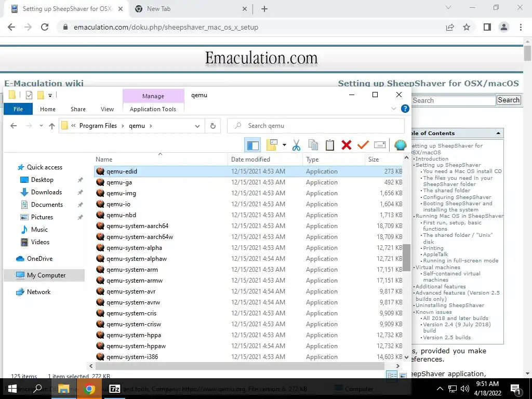Open Music in the navigation pane

tap(39, 230)
